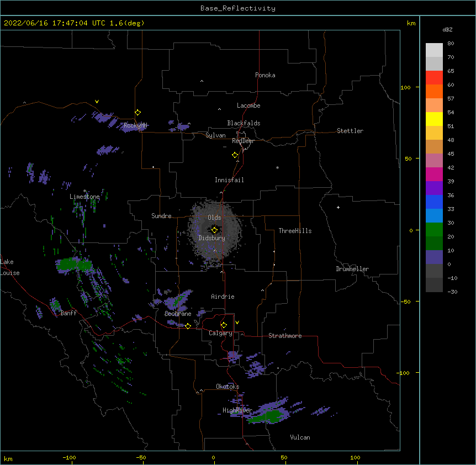Click the Vulcan label
This screenshot has width=476, height=465.
point(300,437)
